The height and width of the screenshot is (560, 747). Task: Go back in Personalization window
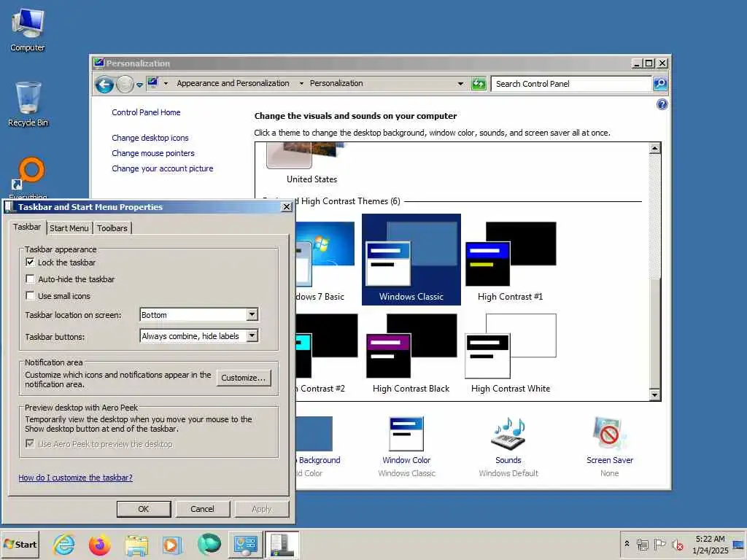(x=104, y=85)
